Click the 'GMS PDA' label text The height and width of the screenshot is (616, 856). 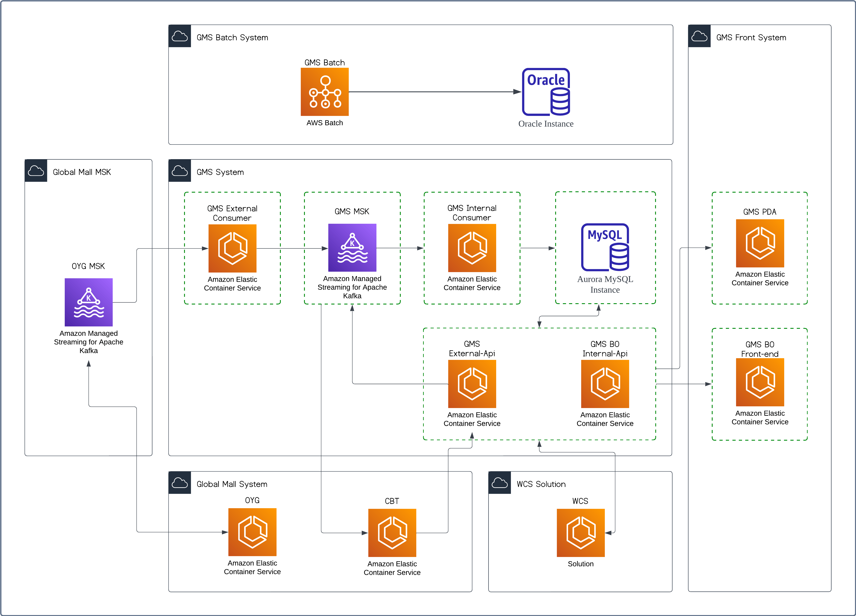(x=760, y=212)
